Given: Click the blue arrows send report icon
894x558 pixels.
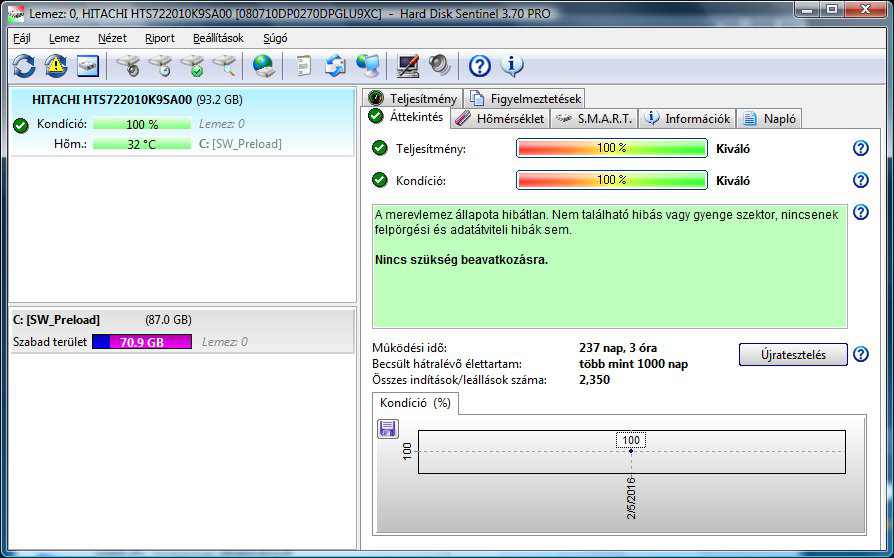Looking at the screenshot, I should click(x=336, y=66).
